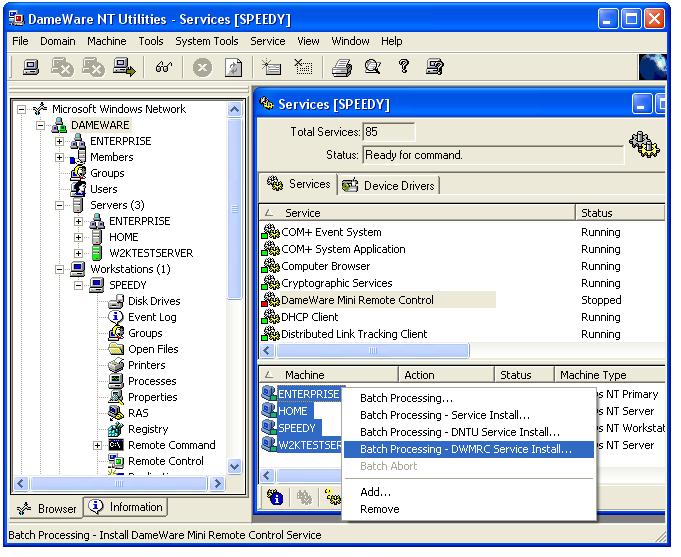
Task: Click the connect computer toolbar icon
Action: [x=30, y=67]
